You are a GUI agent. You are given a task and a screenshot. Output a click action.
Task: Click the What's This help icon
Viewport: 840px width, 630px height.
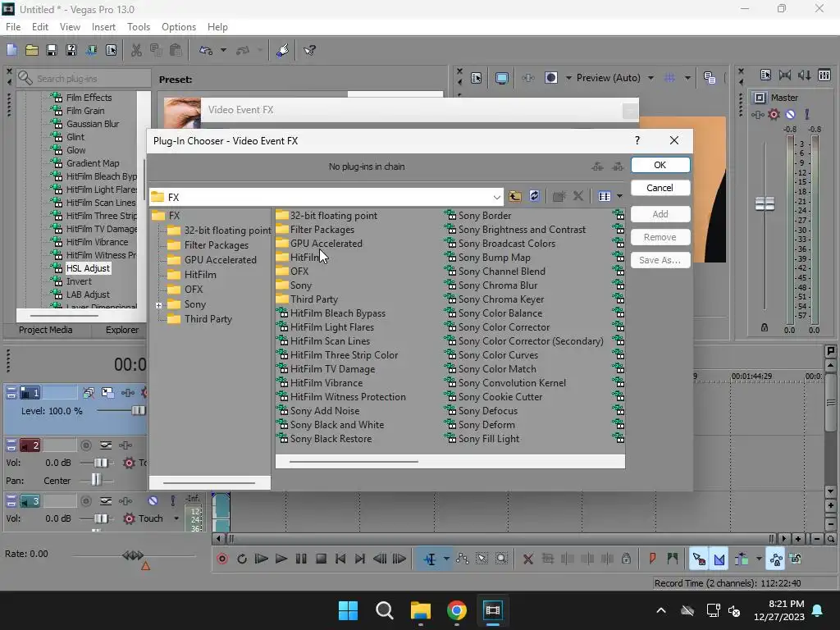(x=309, y=50)
